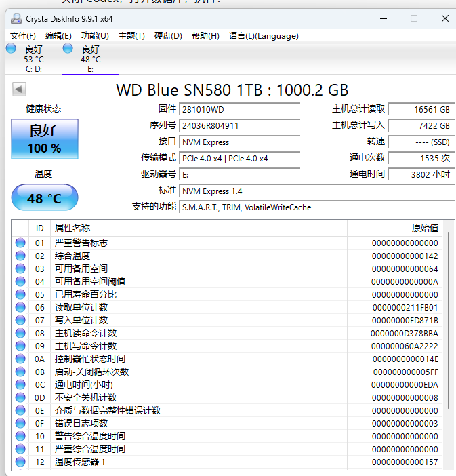Click status dot for attribute 10 警告综合温度时间

click(x=20, y=437)
